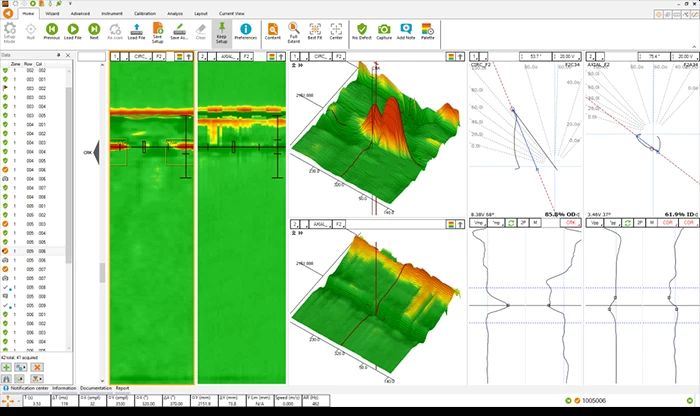Viewport: 700px width, 416px height.
Task: Open the AXIAL channel dropdown on second C-scan
Action: click(229, 57)
